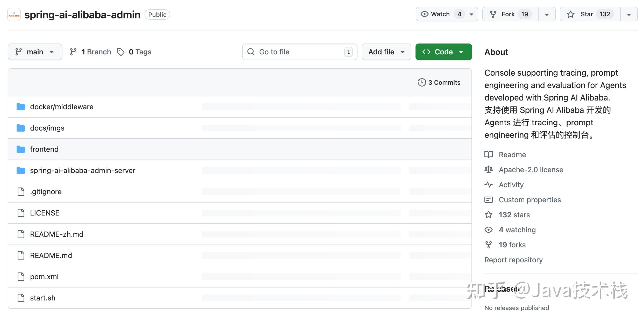Screen dimensions: 644x316
Task: Click the tag icon next to 0 Tags
Action: pos(121,52)
